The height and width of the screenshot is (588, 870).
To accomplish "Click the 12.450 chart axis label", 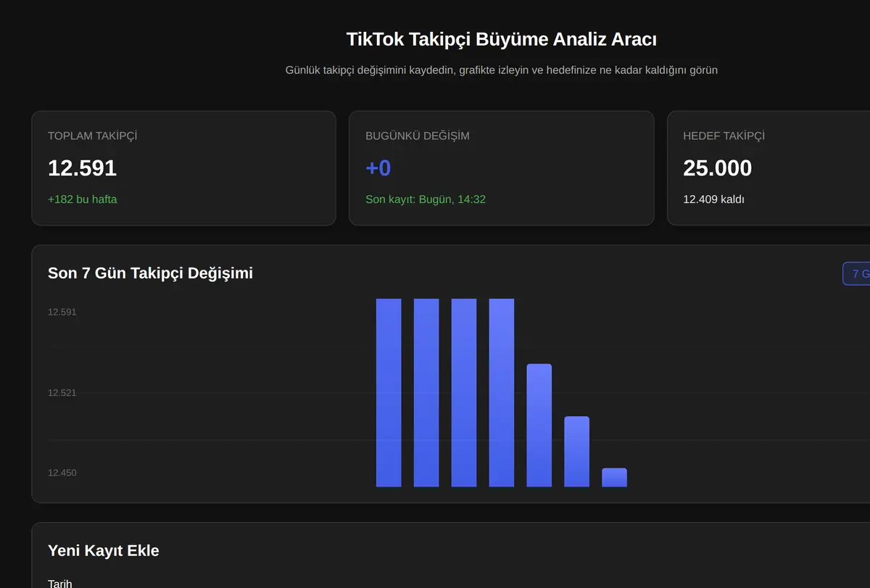I will point(62,473).
